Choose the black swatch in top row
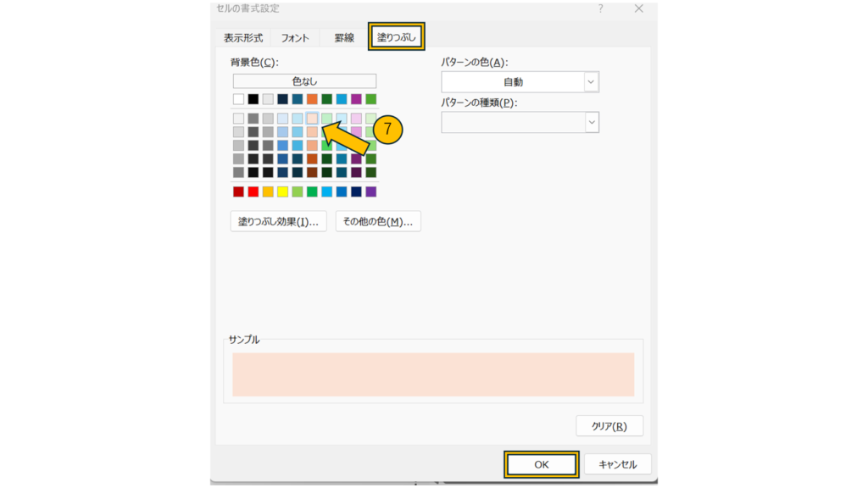This screenshot has width=868, height=488. [x=253, y=99]
